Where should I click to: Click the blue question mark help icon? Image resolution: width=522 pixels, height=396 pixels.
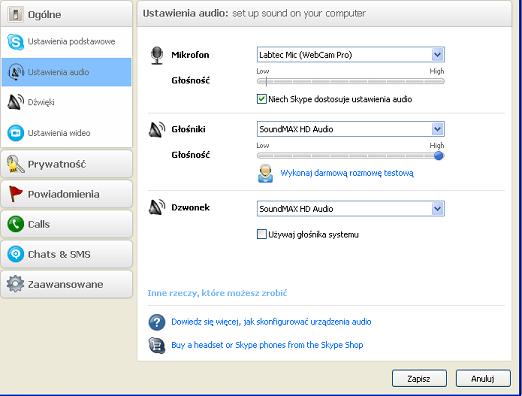click(x=157, y=322)
